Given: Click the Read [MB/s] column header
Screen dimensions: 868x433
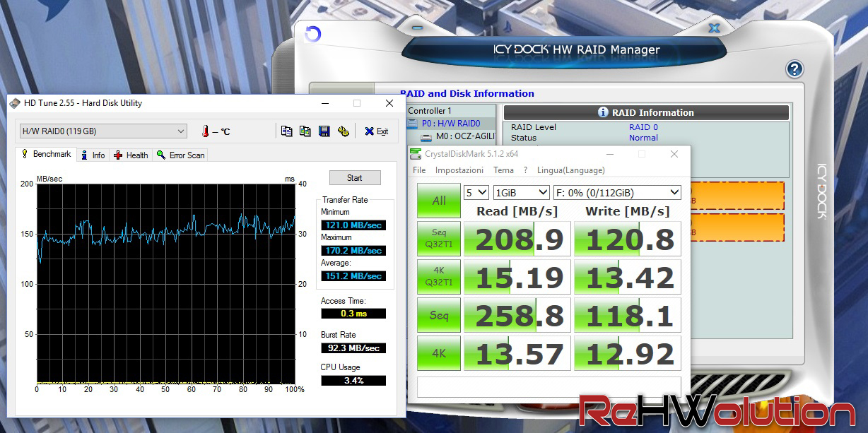Looking at the screenshot, I should pos(517,211).
